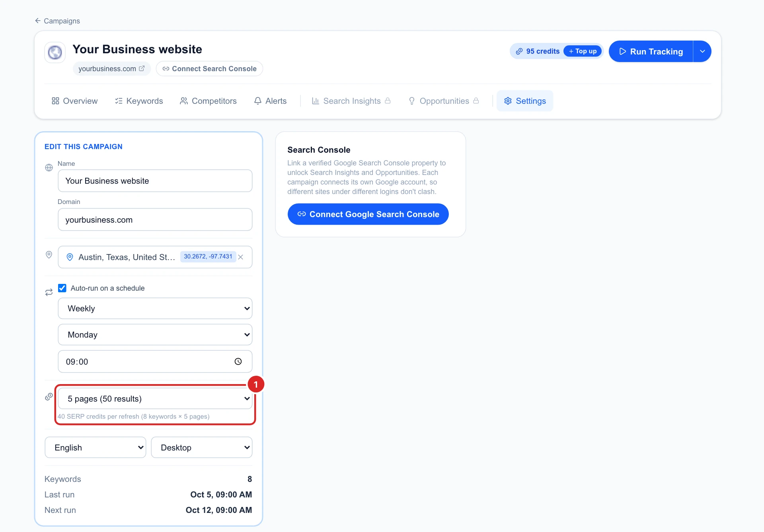Click the Top up button
Image resolution: width=764 pixels, height=532 pixels.
(583, 51)
